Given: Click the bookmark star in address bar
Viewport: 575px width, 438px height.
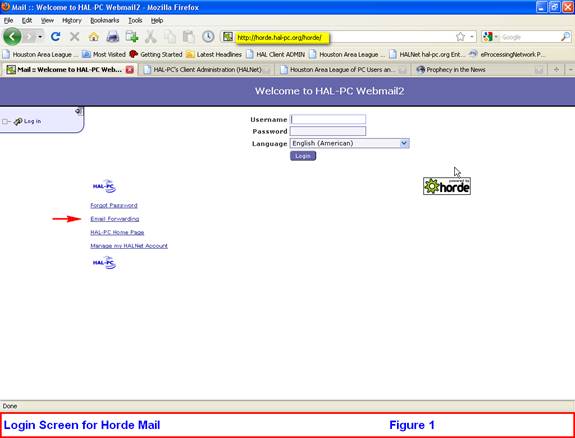Looking at the screenshot, I should click(460, 36).
